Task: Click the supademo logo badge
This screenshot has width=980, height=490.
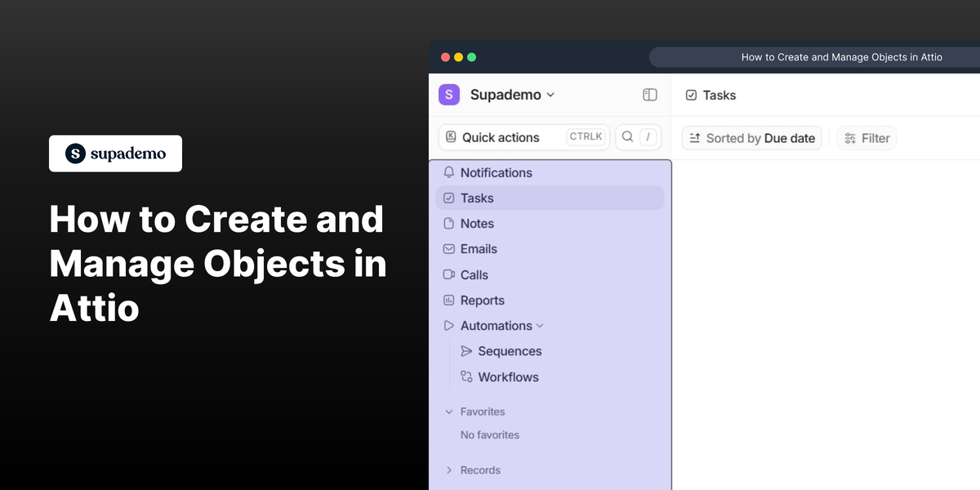Action: (x=115, y=154)
